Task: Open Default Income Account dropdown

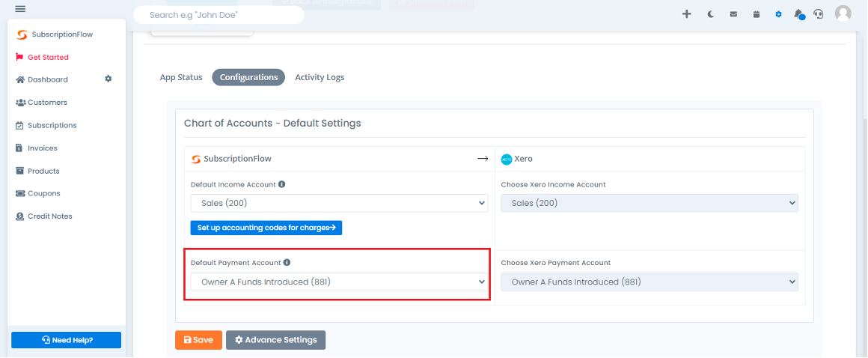Action: (339, 204)
